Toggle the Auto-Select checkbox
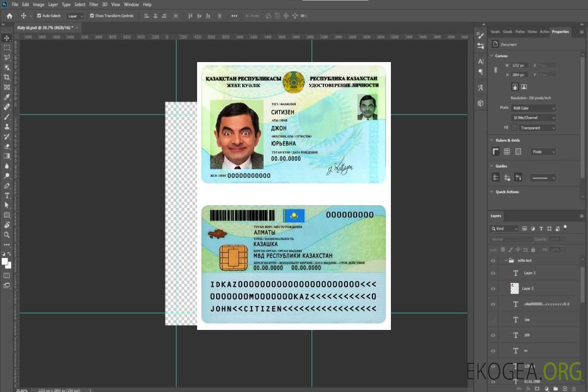This screenshot has width=588, height=392. pyautogui.click(x=39, y=16)
